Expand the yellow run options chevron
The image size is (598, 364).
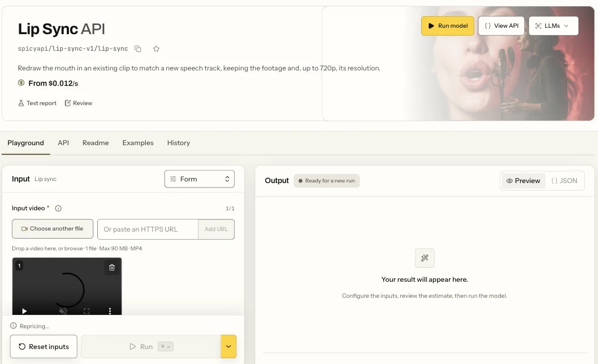[x=228, y=346]
